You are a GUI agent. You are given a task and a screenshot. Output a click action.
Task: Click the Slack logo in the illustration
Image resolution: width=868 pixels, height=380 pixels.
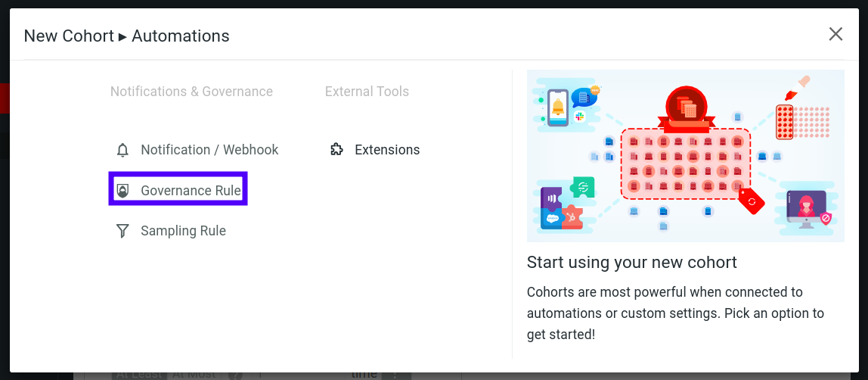(x=580, y=116)
